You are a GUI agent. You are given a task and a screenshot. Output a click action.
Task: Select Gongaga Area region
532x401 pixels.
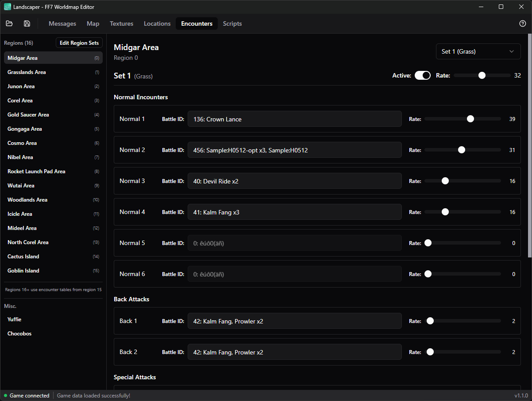[53, 129]
